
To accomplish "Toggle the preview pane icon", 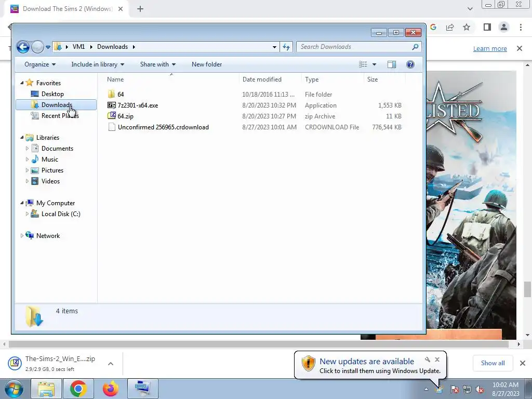I will click(x=392, y=64).
